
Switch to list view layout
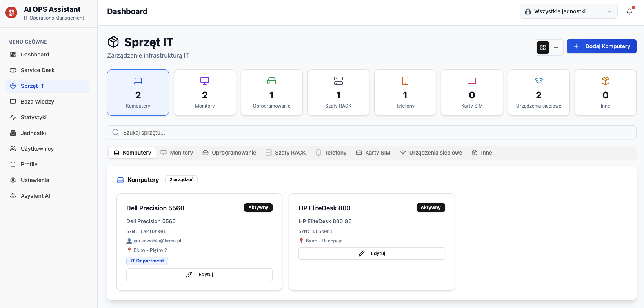(555, 47)
